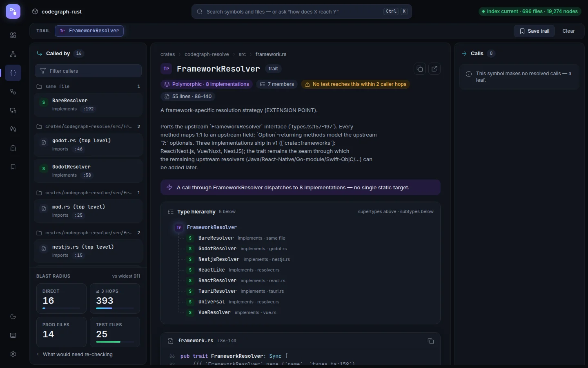Viewport: 588px width, 368px height.
Task: Open BareResolver caller card
Action: [88, 104]
